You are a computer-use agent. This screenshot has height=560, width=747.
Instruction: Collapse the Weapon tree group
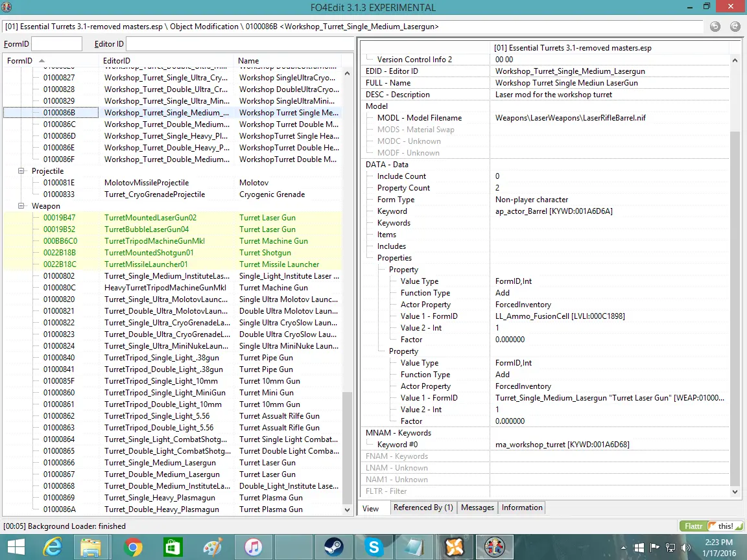21,205
